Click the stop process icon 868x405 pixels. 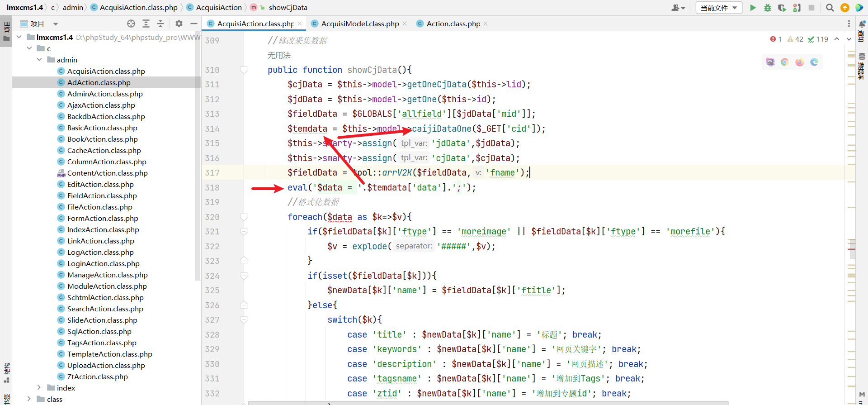coord(811,8)
